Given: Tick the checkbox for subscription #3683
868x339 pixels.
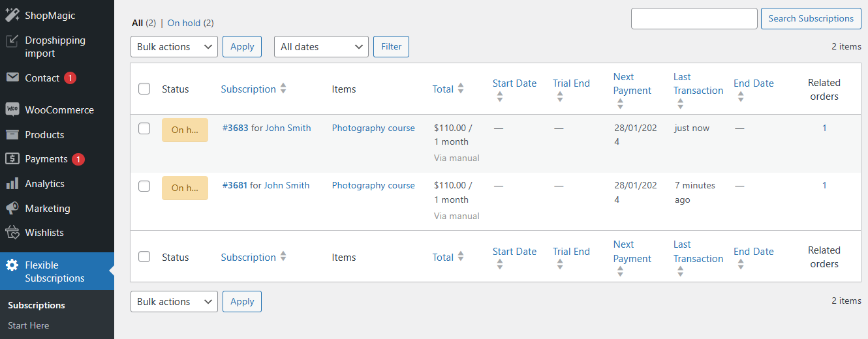Looking at the screenshot, I should (x=144, y=128).
